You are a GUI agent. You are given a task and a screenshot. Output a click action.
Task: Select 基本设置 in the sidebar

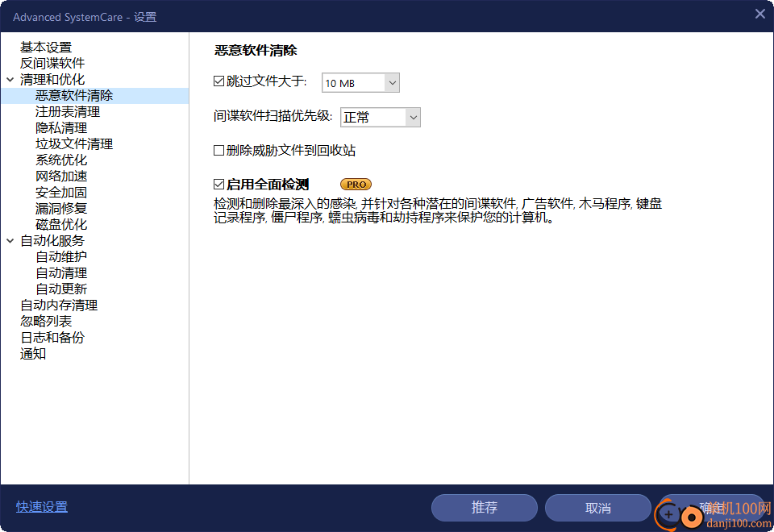point(46,47)
